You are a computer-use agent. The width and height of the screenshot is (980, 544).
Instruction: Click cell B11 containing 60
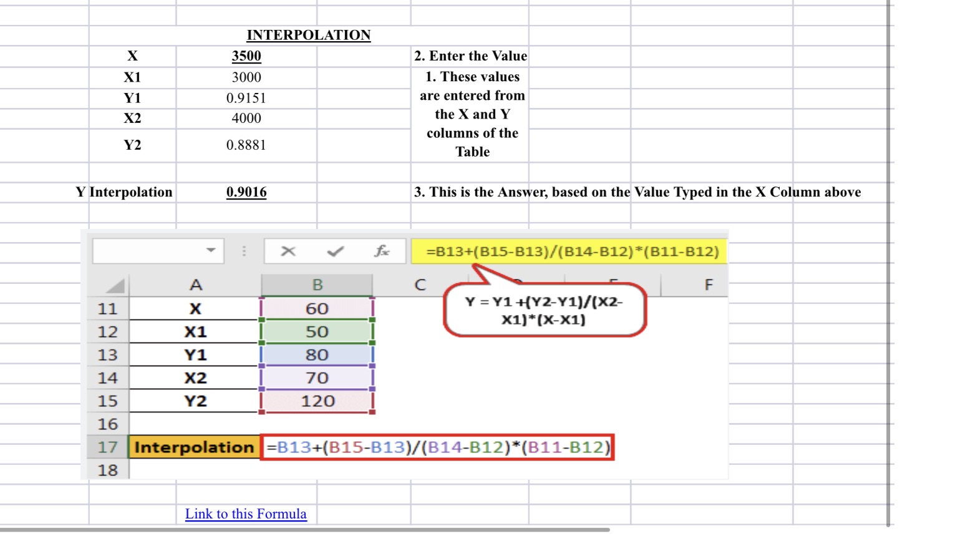tap(317, 309)
